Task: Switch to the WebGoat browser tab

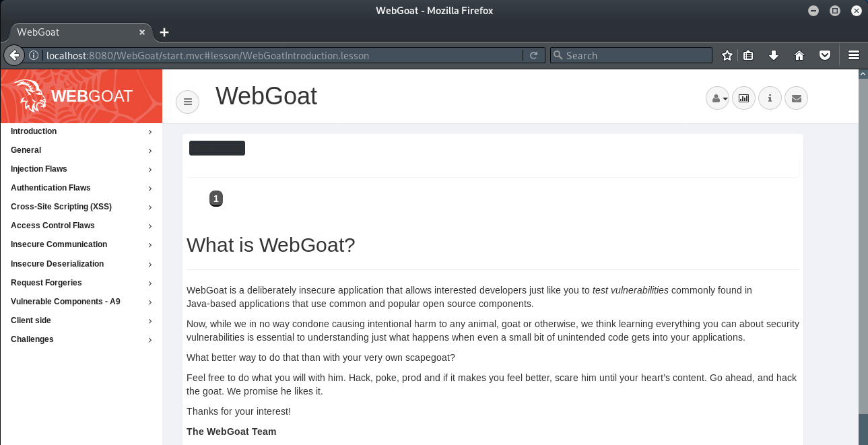Action: (74, 32)
